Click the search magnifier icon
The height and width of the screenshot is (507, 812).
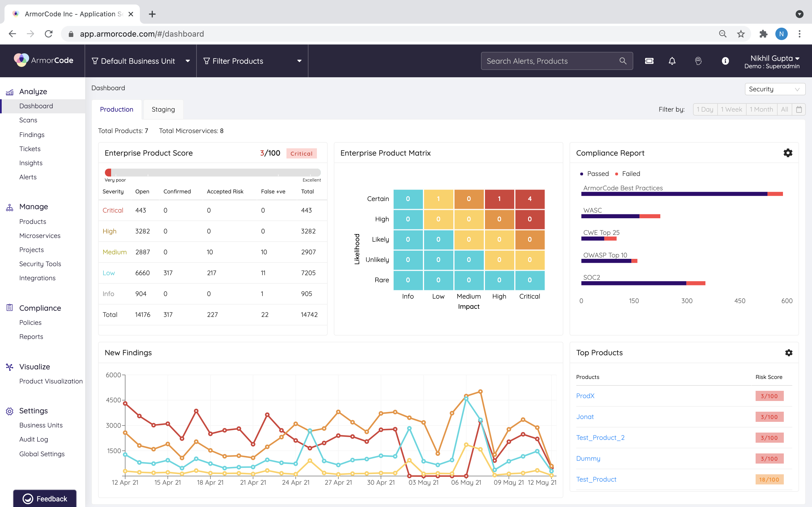[623, 61]
